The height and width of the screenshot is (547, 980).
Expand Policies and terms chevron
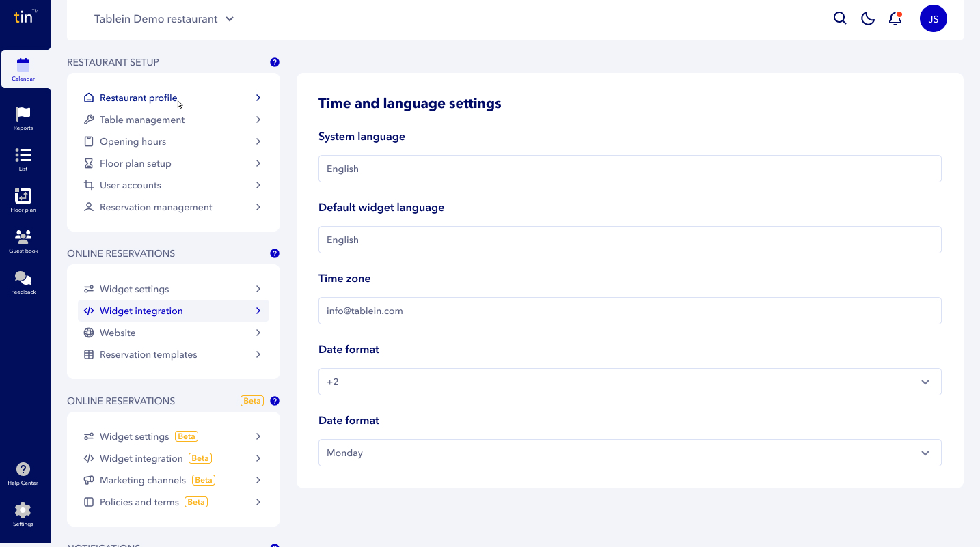point(258,502)
